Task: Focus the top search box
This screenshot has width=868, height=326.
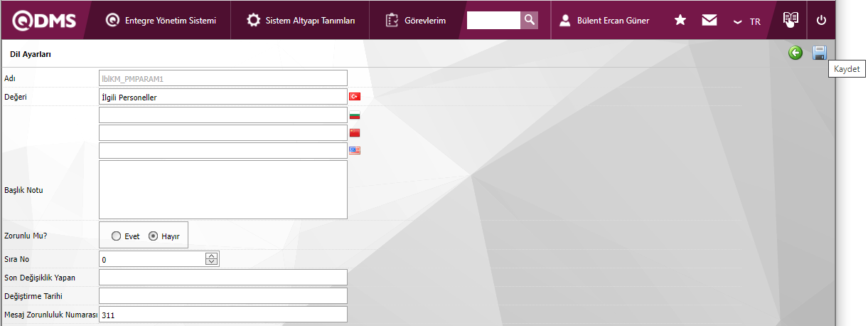Action: click(493, 20)
